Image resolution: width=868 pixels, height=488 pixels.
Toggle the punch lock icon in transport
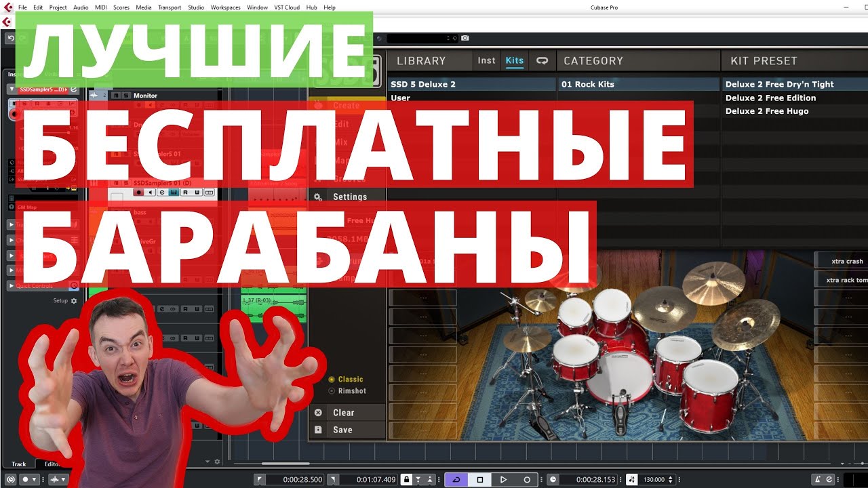click(x=406, y=479)
